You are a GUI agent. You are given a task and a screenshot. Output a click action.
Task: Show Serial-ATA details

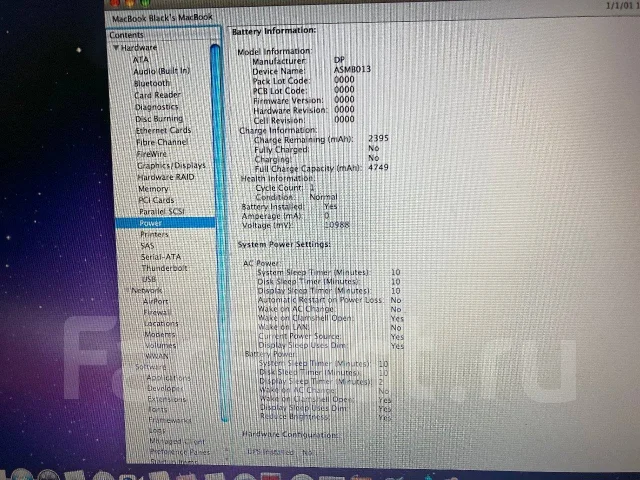[161, 257]
